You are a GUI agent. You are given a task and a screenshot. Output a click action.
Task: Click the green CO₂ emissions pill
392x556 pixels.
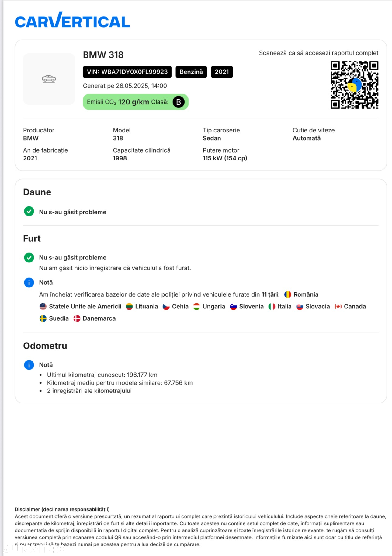point(136,102)
